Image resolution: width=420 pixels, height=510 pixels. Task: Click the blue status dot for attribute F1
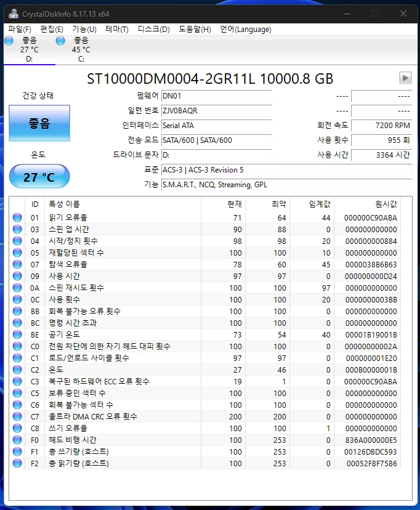pyautogui.click(x=17, y=451)
